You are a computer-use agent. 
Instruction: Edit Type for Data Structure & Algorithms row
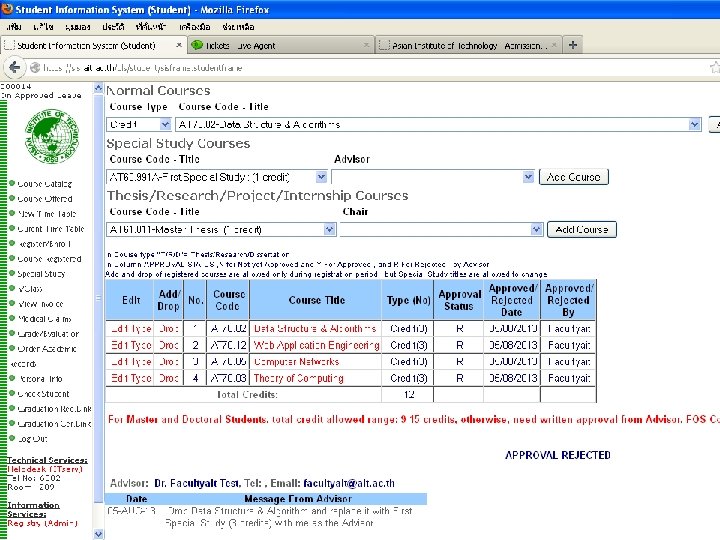pyautogui.click(x=131, y=329)
